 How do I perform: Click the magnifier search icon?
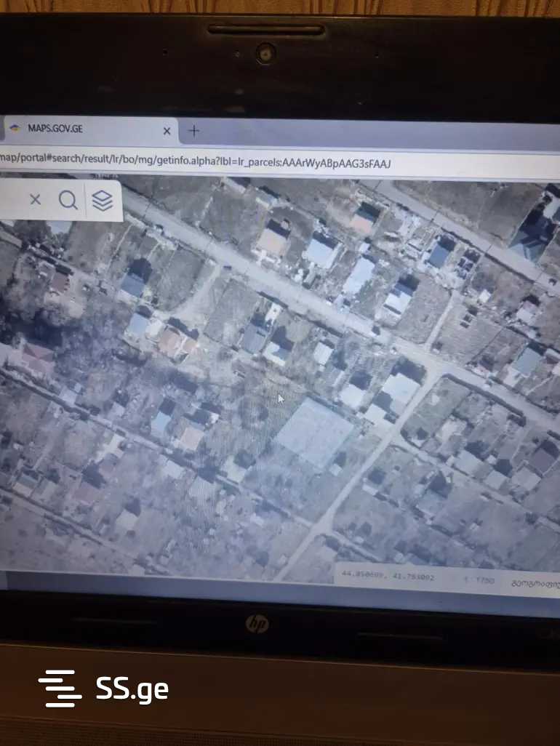[x=68, y=200]
